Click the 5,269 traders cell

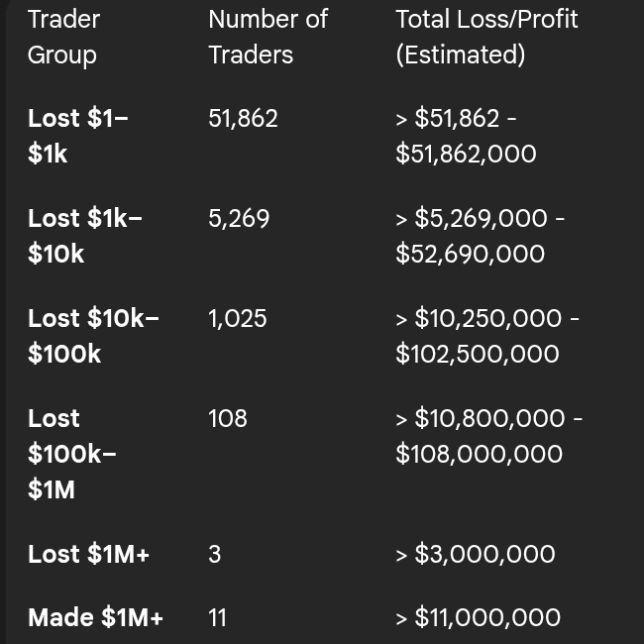(x=239, y=218)
